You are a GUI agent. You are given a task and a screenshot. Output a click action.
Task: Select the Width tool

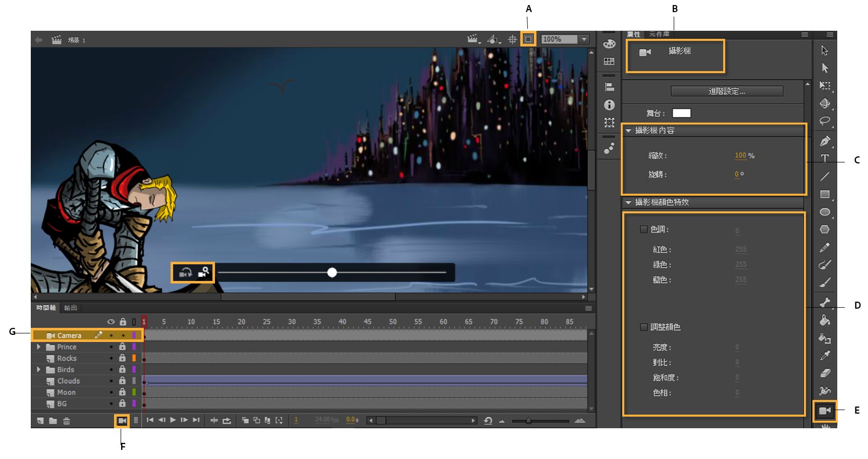coord(825,391)
